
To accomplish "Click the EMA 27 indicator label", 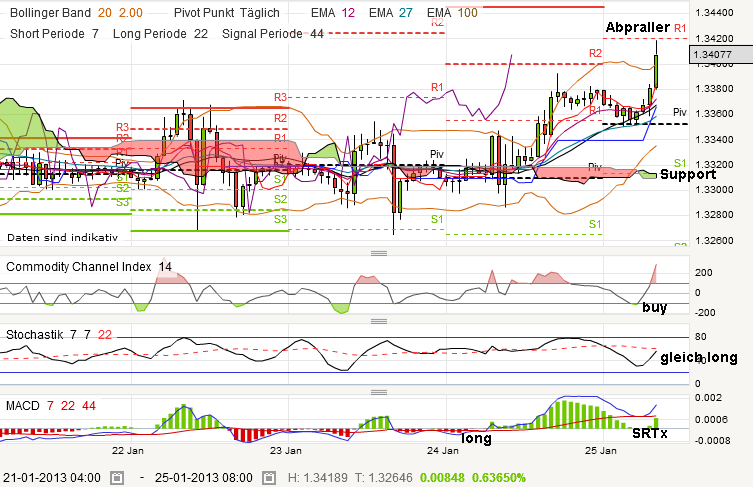I will (x=391, y=12).
